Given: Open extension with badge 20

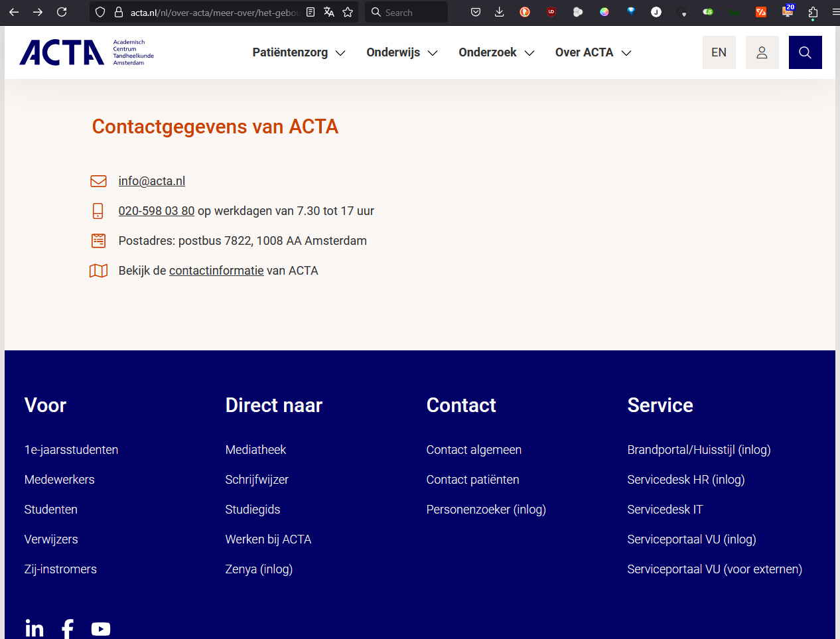Looking at the screenshot, I should tap(788, 11).
